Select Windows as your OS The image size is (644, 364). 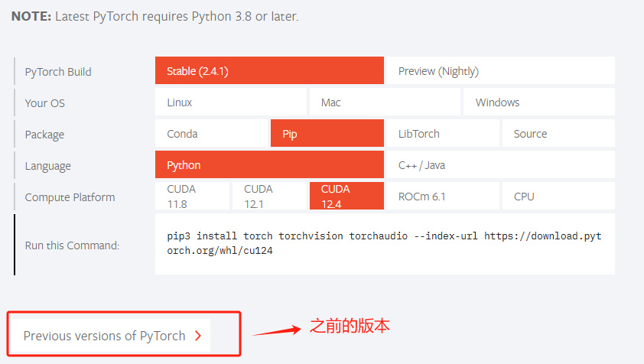click(539, 102)
